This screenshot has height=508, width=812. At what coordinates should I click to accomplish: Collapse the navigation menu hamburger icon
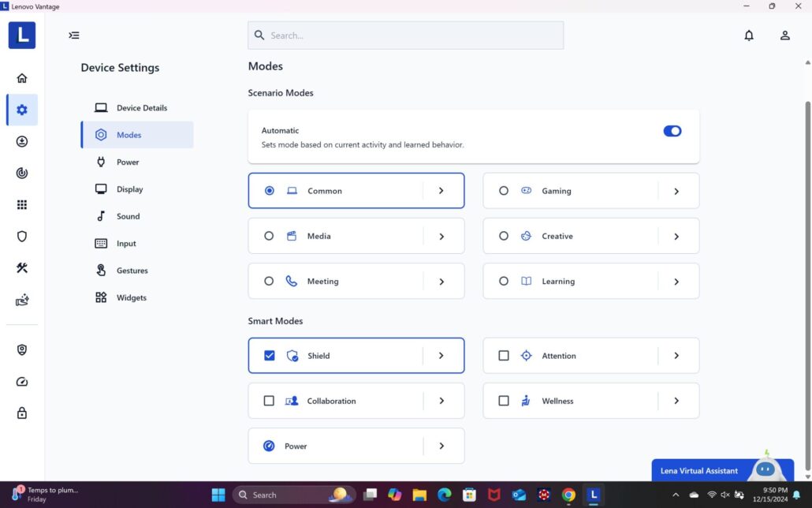74,35
